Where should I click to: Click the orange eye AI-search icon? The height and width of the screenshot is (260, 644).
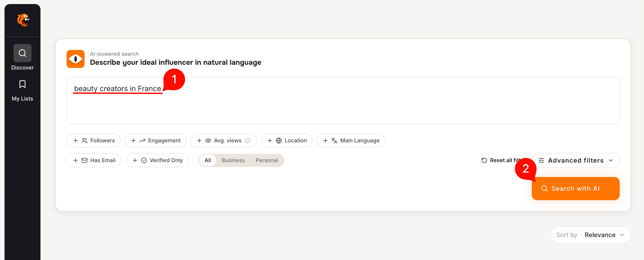point(75,59)
